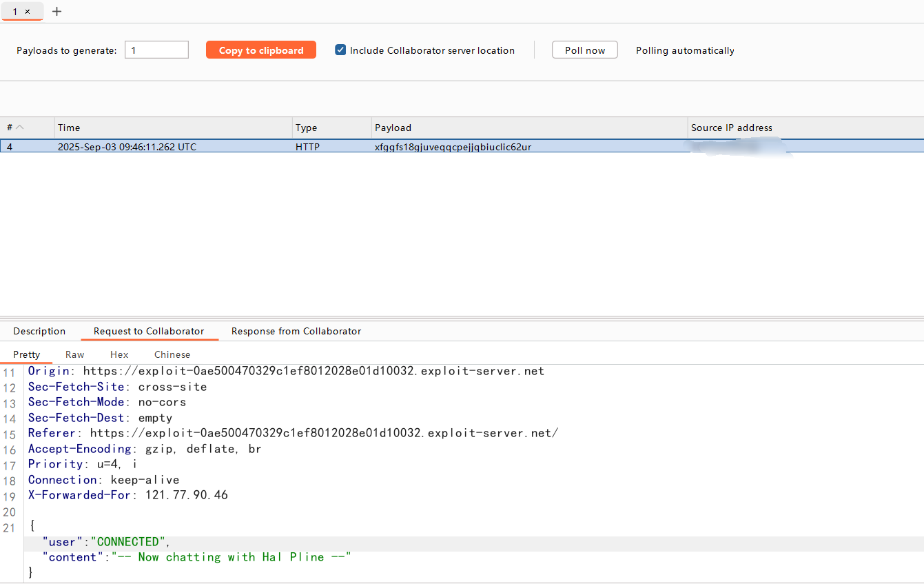
Task: Toggle sort arrow on the # column
Action: point(20,128)
